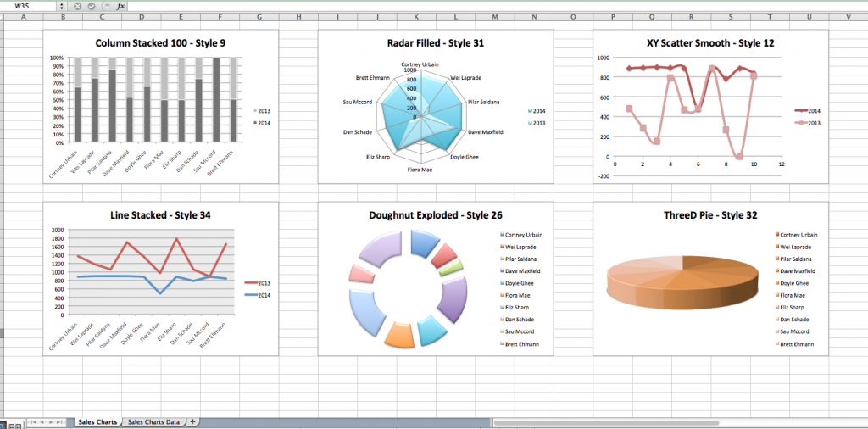Click Cortney Urbain legend swatch in Doughnut chart
This screenshot has width=868, height=429.
point(503,234)
